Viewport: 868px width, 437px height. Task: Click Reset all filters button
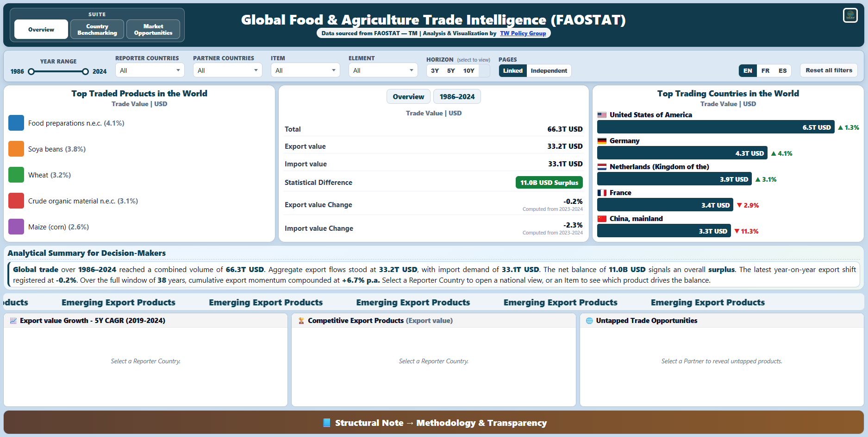pyautogui.click(x=829, y=70)
